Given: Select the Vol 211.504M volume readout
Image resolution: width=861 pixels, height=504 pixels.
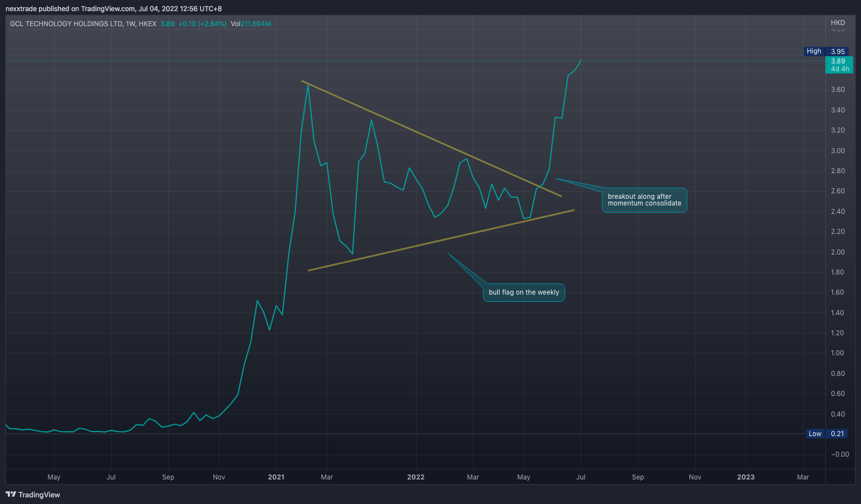Looking at the screenshot, I should 251,24.
